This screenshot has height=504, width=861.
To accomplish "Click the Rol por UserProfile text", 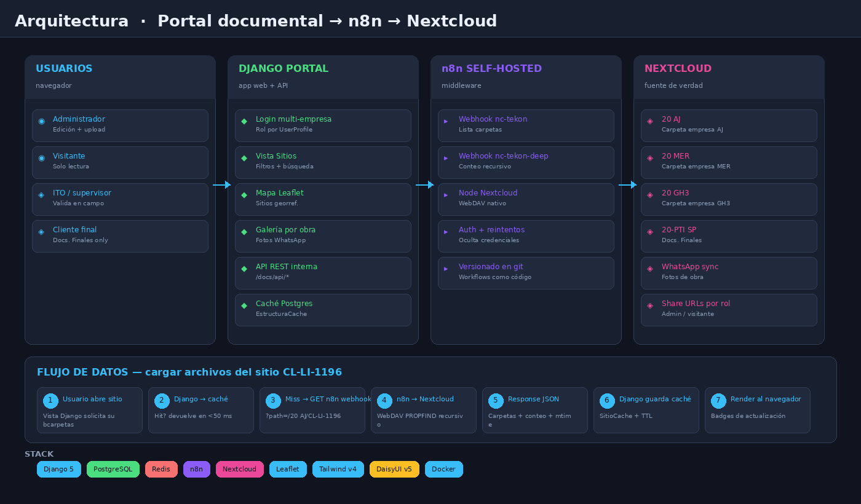I will (284, 130).
